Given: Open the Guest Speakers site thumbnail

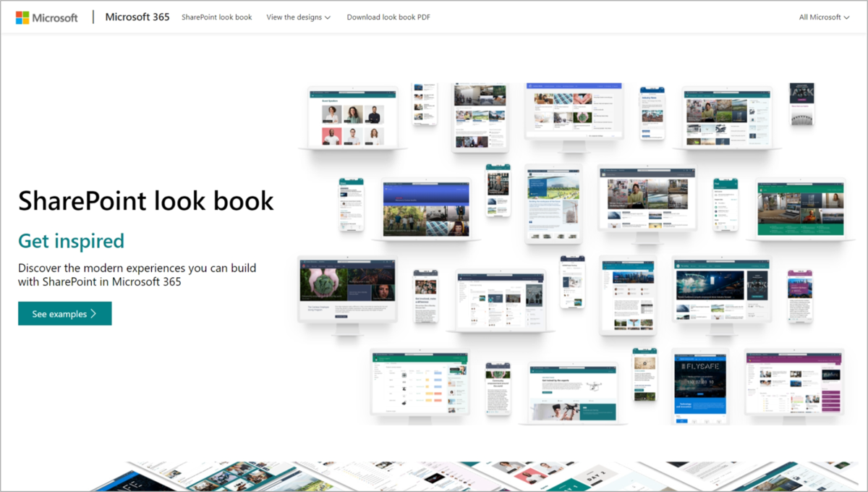Looking at the screenshot, I should point(352,116).
